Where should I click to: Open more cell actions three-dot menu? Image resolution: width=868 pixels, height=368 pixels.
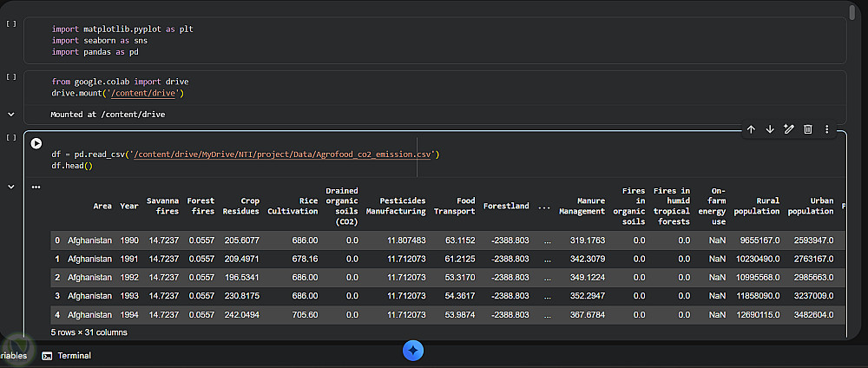point(826,129)
